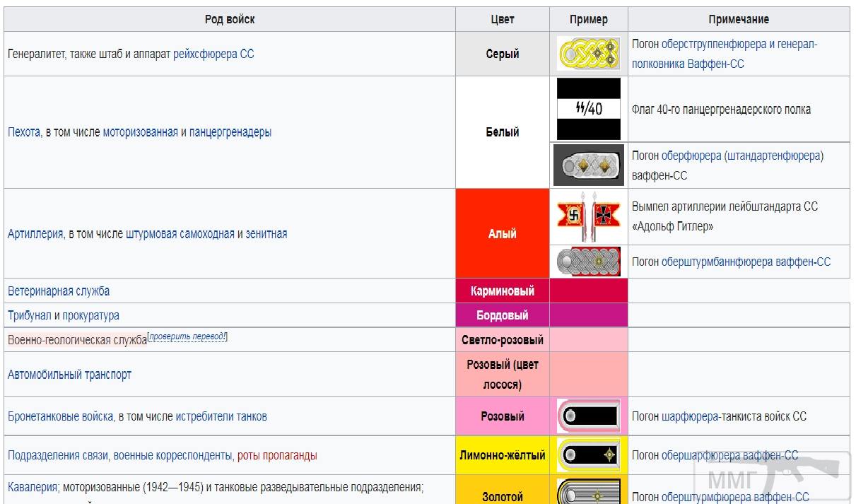Click the 'штурмовая' link
Image resolution: width=856 pixels, height=504 pixels.
click(151, 234)
